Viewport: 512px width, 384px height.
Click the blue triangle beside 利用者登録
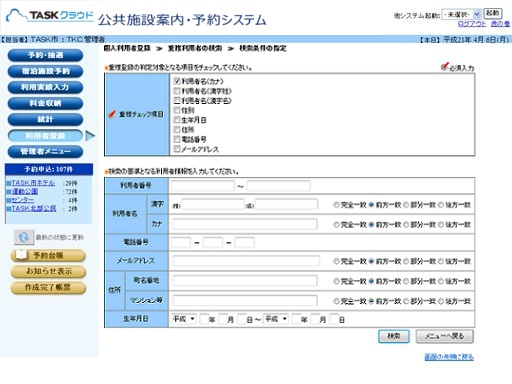[x=90, y=136]
